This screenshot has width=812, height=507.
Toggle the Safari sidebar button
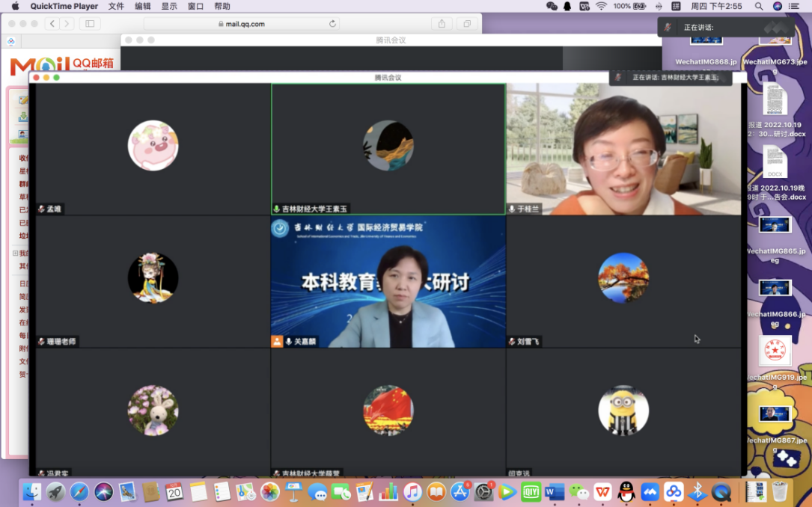(90, 24)
